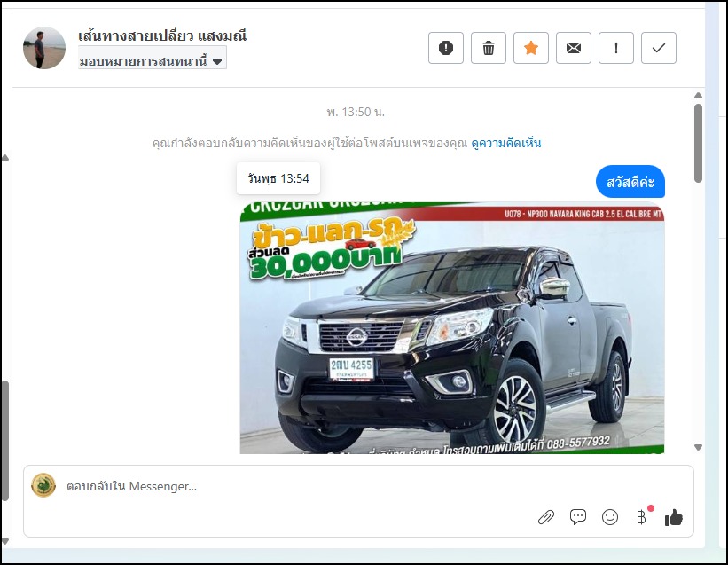Image resolution: width=728 pixels, height=565 pixels.
Task: Open the emoji picker smiley icon
Action: pyautogui.click(x=609, y=517)
